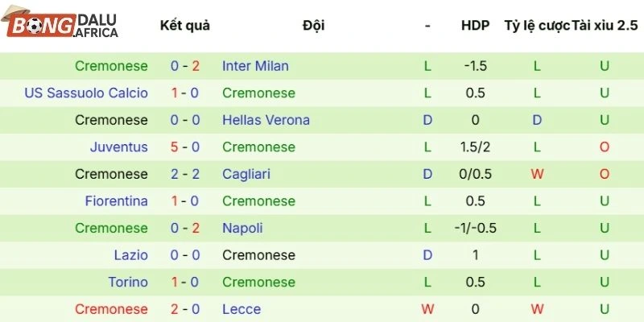
Task: Select the Fiorentina team name
Action: [x=117, y=201]
